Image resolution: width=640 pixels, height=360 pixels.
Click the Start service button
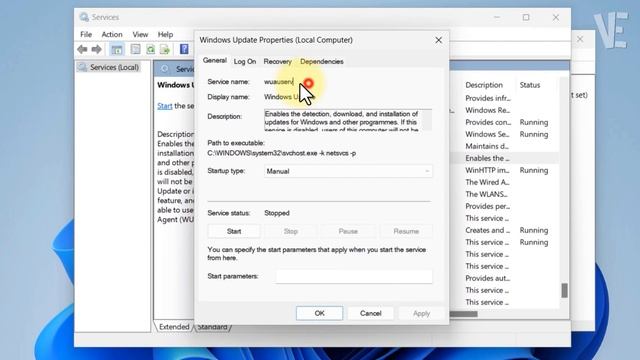point(234,231)
